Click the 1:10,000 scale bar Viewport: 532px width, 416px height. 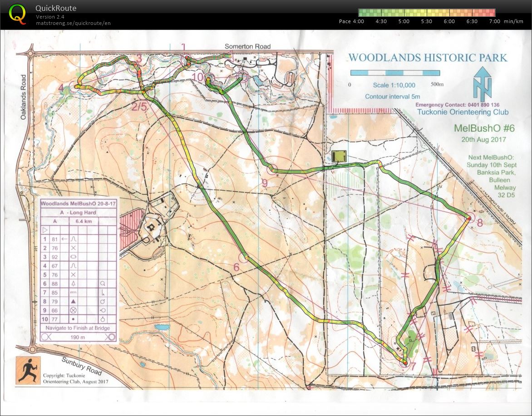pyautogui.click(x=394, y=73)
